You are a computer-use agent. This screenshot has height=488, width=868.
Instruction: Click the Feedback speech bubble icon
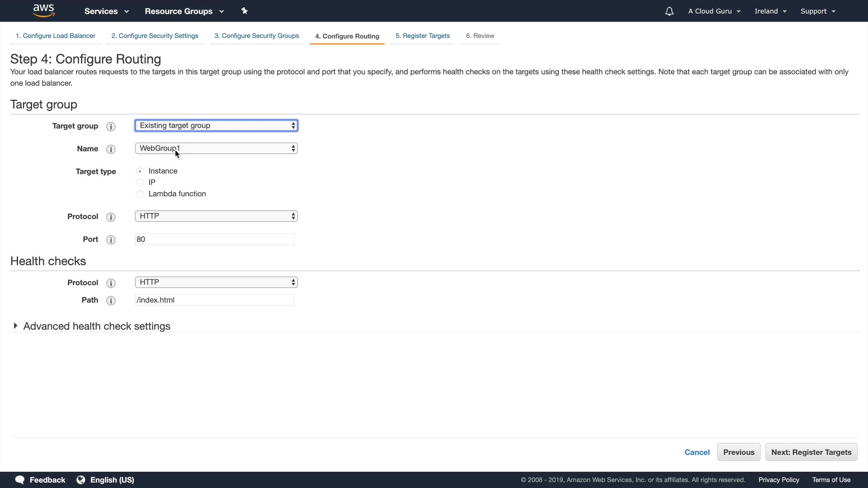[20, 480]
